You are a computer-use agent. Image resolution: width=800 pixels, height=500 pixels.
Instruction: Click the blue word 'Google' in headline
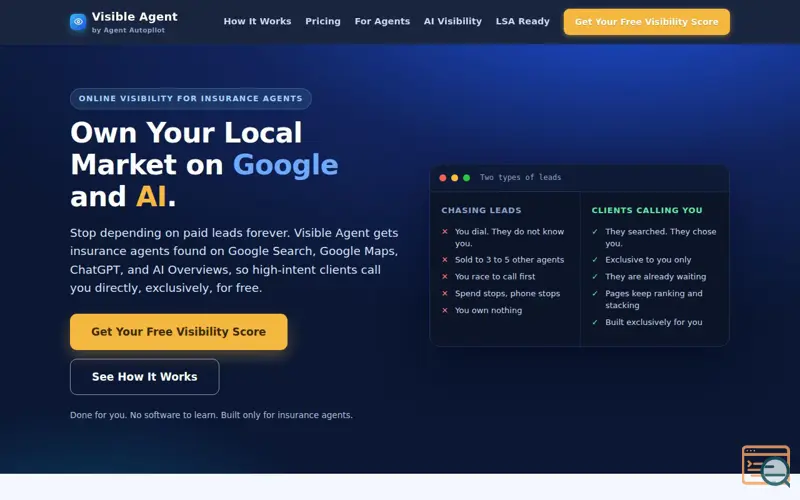point(285,165)
